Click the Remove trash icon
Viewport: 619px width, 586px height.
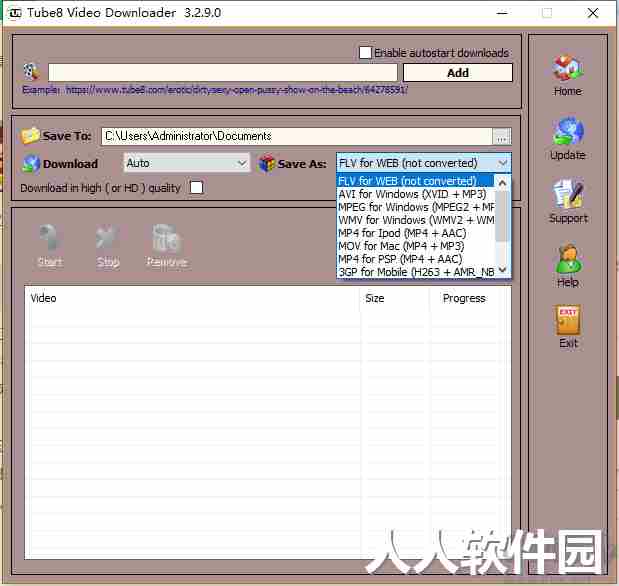pos(167,239)
